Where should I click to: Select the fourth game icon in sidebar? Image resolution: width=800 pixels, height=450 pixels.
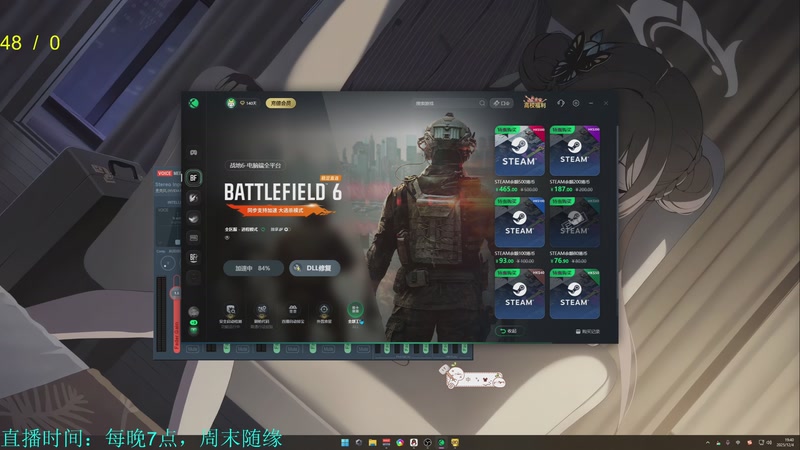(193, 218)
